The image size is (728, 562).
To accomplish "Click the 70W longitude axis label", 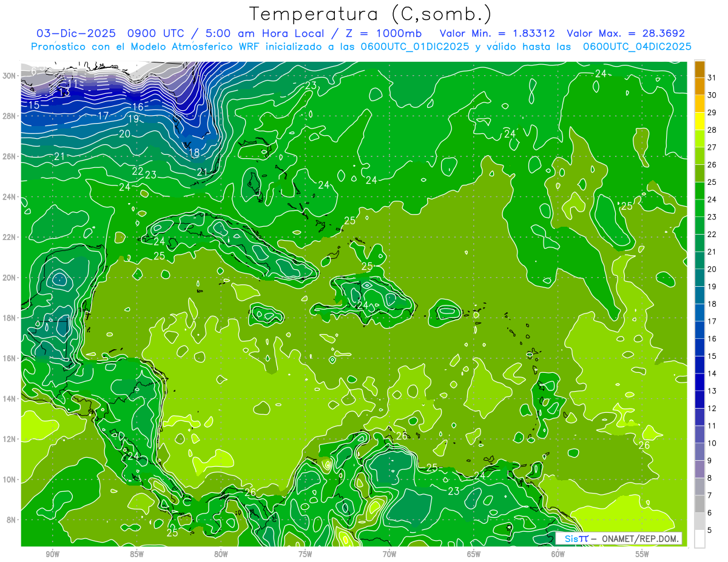I will [389, 554].
